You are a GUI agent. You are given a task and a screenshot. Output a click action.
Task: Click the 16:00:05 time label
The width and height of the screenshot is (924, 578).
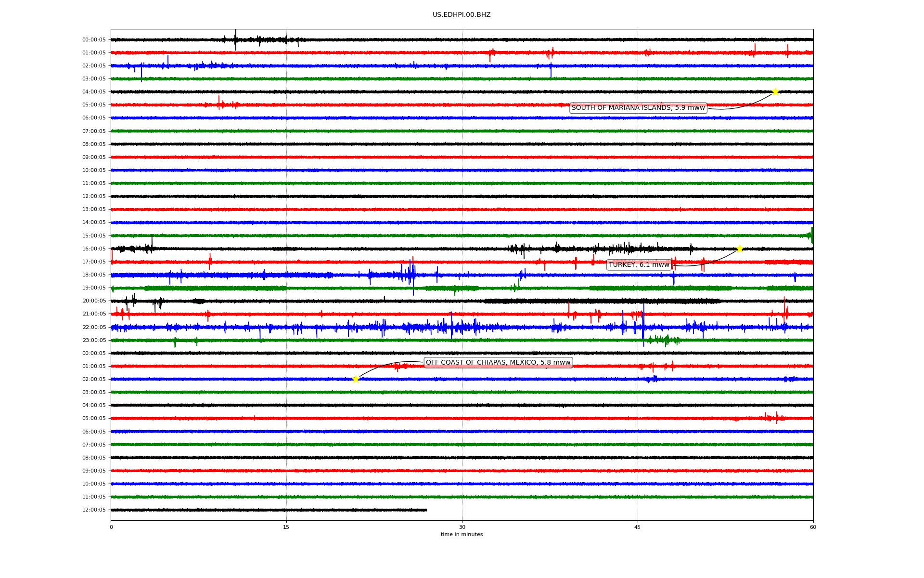(x=94, y=249)
